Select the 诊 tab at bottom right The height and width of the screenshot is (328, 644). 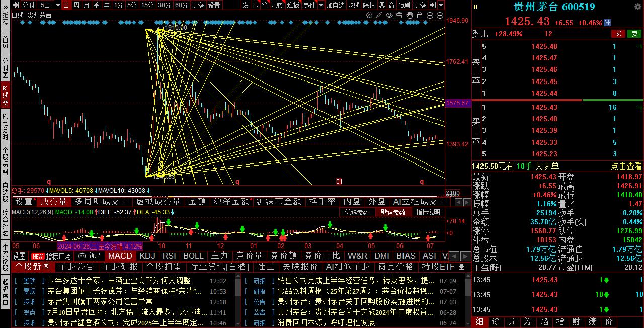pos(495,321)
